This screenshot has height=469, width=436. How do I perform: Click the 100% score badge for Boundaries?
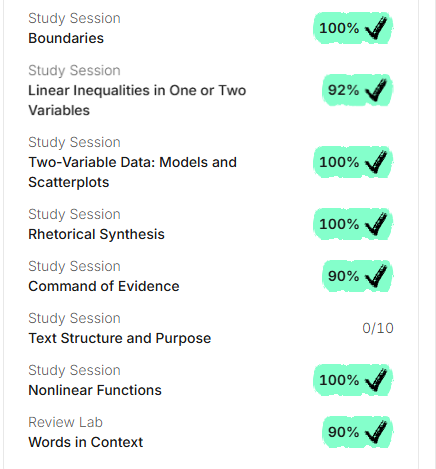[353, 28]
